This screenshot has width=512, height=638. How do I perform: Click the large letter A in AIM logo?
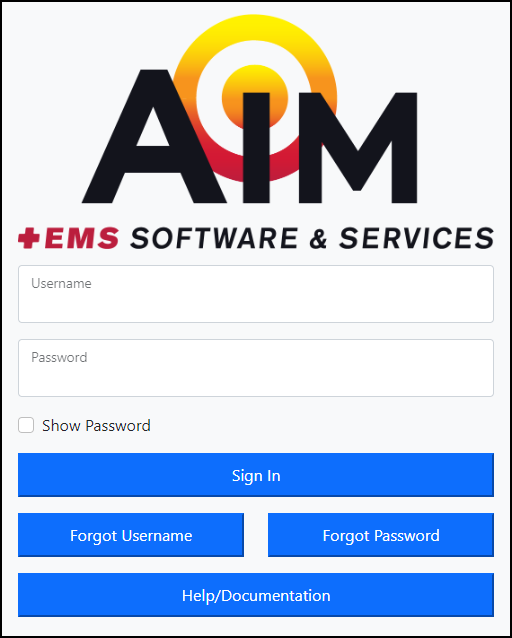tap(154, 136)
